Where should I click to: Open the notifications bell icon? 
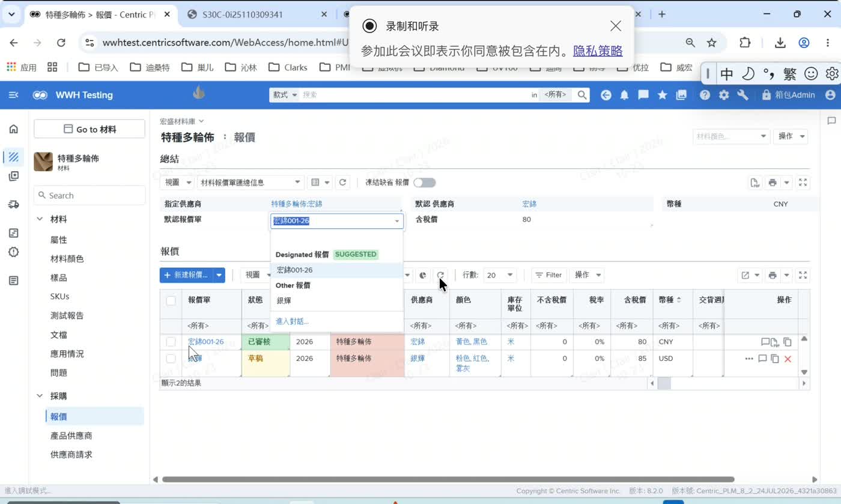coord(625,95)
